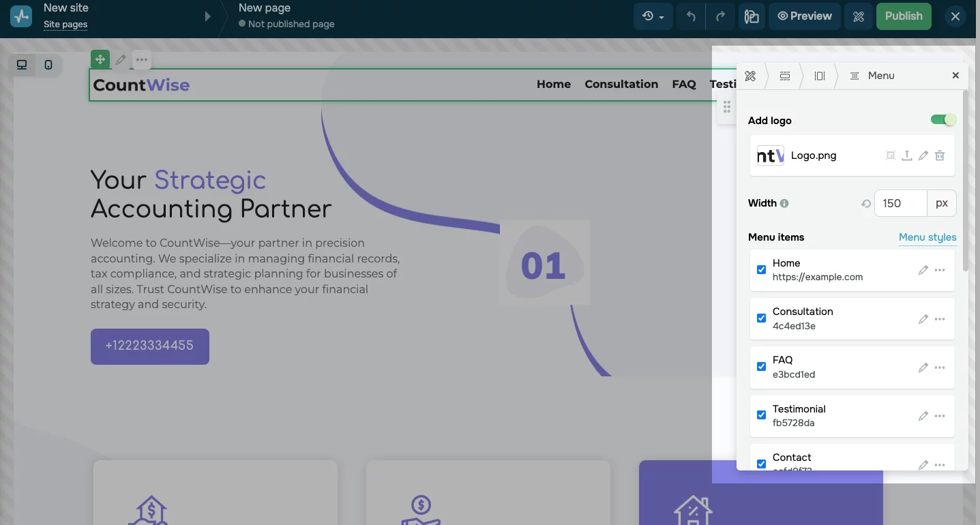
Task: Uncheck the Home menu item checkbox
Action: pos(762,269)
